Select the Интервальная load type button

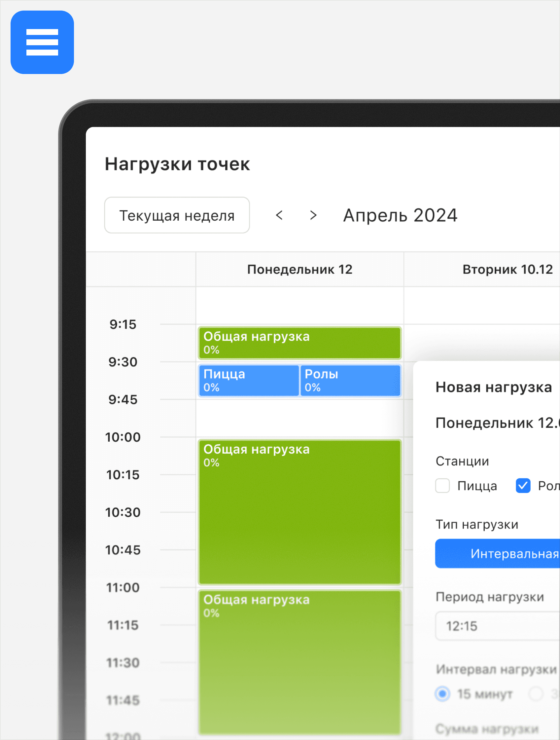click(498, 554)
